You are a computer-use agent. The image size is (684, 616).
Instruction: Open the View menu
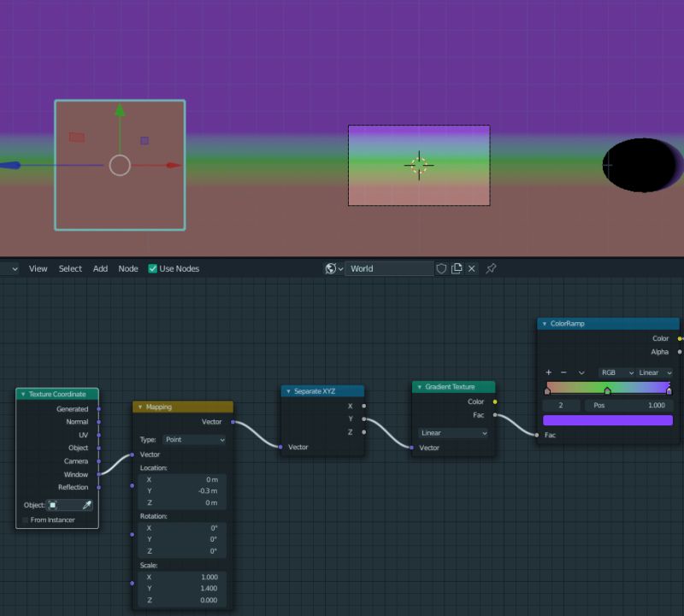point(38,268)
